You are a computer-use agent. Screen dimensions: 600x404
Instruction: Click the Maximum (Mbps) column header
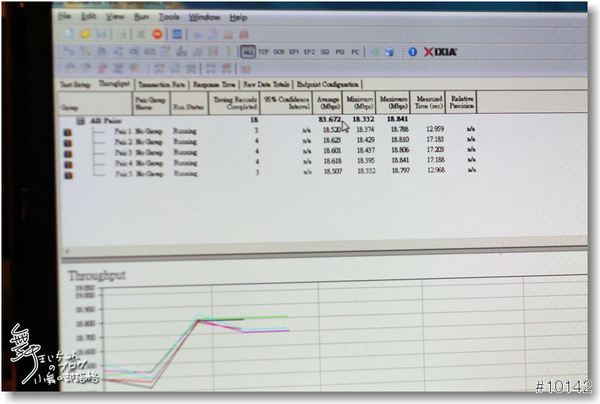[393, 102]
